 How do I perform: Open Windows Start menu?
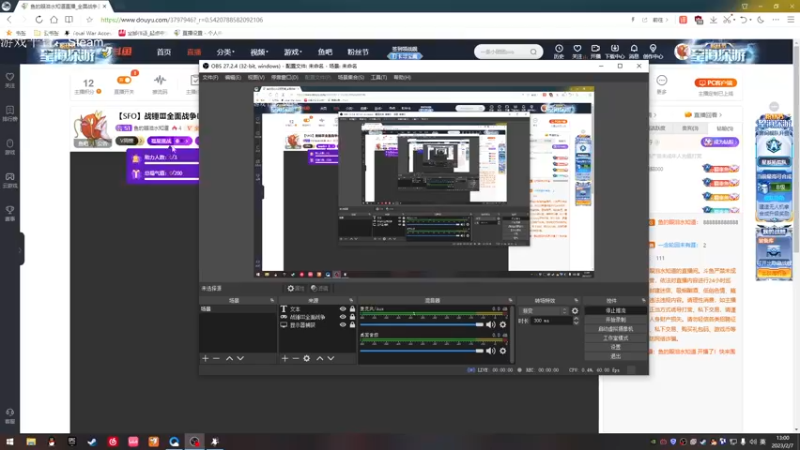coord(10,442)
